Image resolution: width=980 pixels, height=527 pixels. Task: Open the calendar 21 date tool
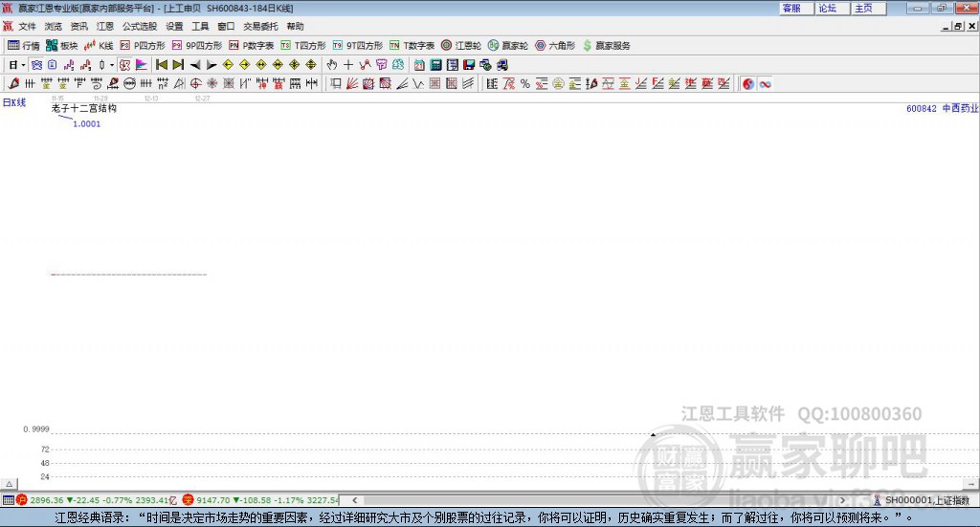419,65
